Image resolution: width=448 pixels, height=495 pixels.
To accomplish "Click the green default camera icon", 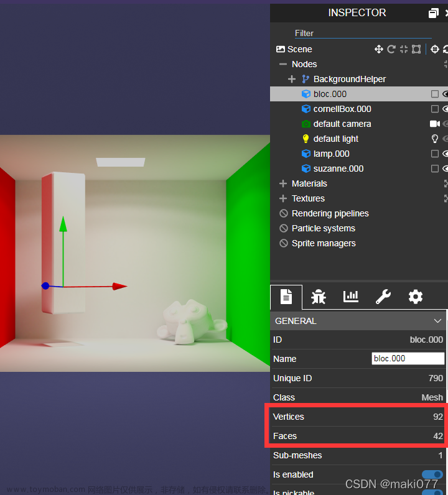I will tap(306, 124).
